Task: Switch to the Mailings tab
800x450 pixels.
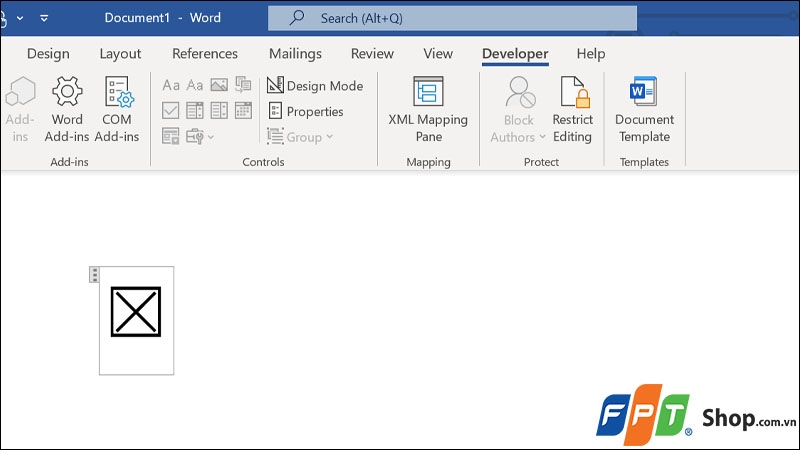Action: pyautogui.click(x=295, y=54)
